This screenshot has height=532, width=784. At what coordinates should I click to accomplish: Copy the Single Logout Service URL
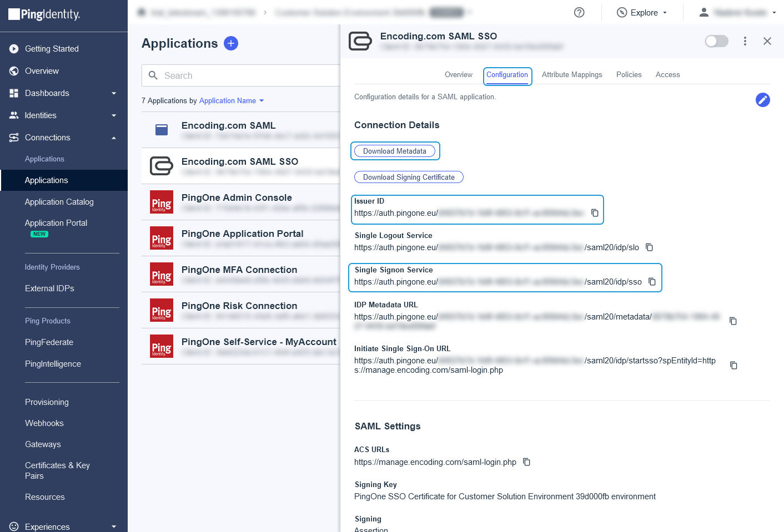coord(649,247)
